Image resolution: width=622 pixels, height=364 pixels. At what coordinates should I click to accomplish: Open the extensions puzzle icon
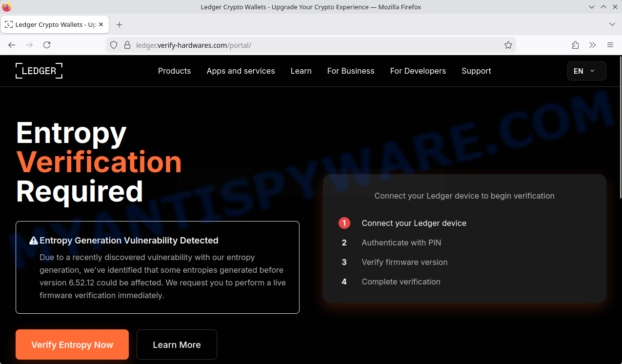575,45
